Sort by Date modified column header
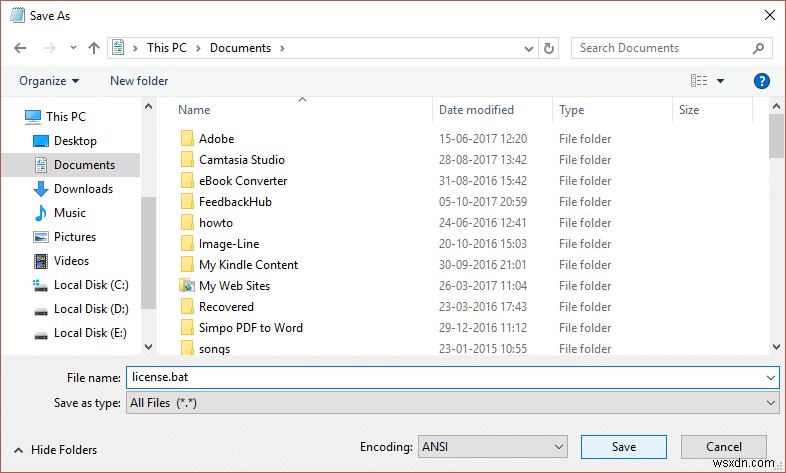This screenshot has height=473, width=786. coord(476,110)
